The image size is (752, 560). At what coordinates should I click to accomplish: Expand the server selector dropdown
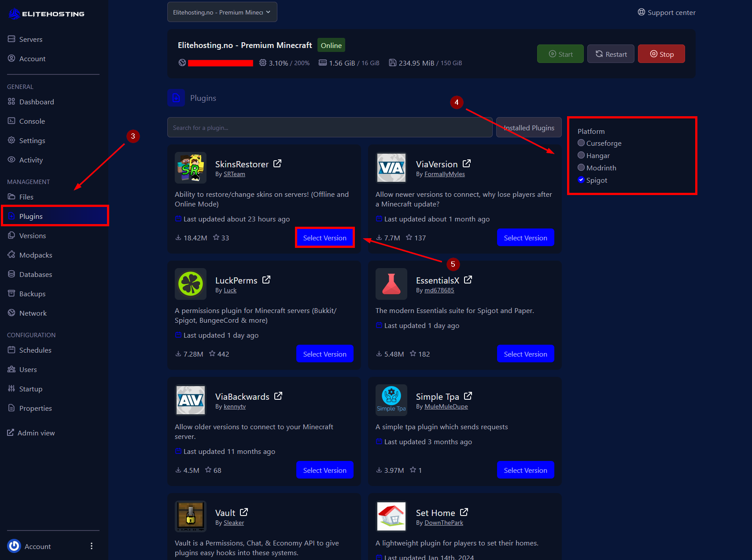coord(222,12)
